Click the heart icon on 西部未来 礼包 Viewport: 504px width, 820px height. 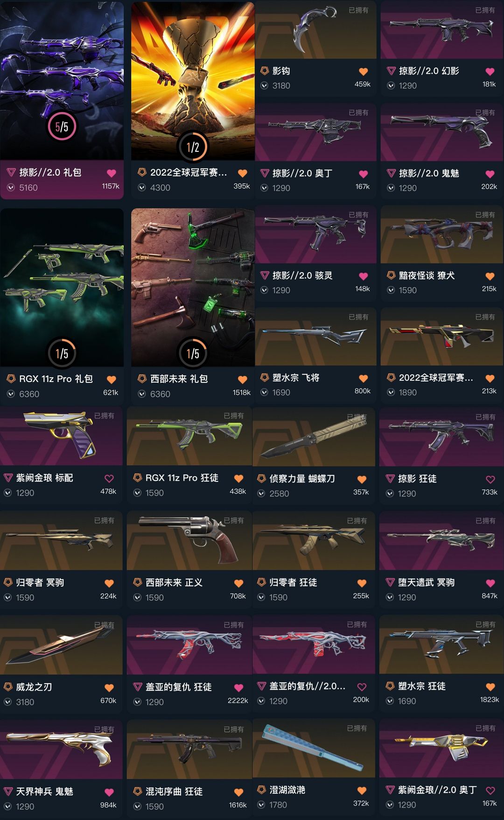(243, 380)
